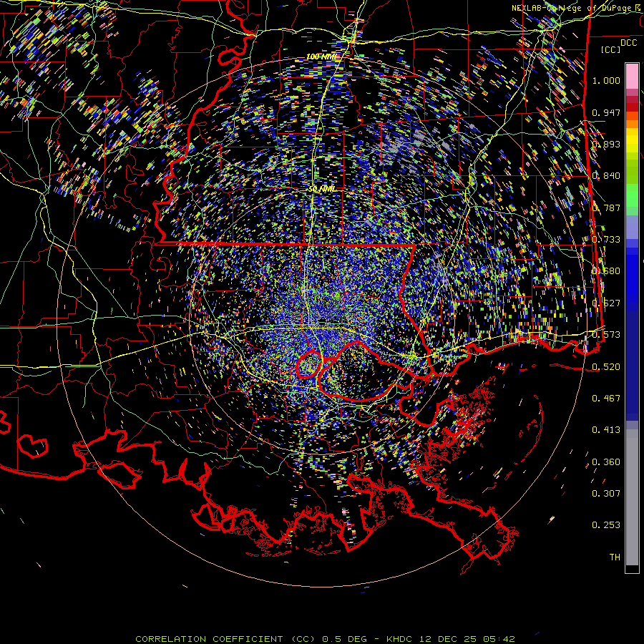This screenshot has width=644, height=644.
Task: Click the 50 NMI range ring label
Action: 322,189
